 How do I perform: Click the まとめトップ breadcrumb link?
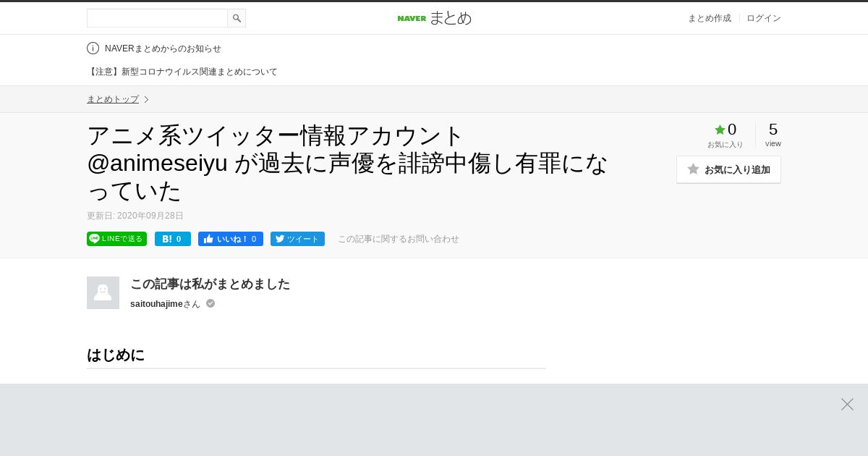(x=113, y=99)
